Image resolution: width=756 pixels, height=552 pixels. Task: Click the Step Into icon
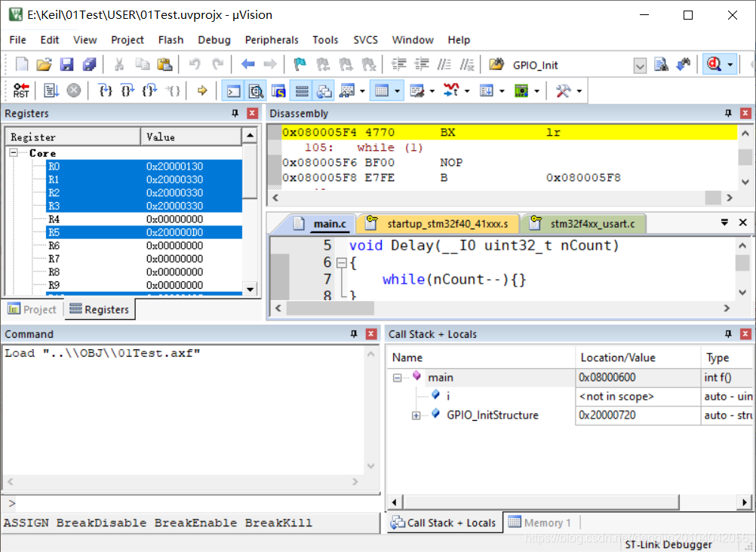tap(105, 90)
